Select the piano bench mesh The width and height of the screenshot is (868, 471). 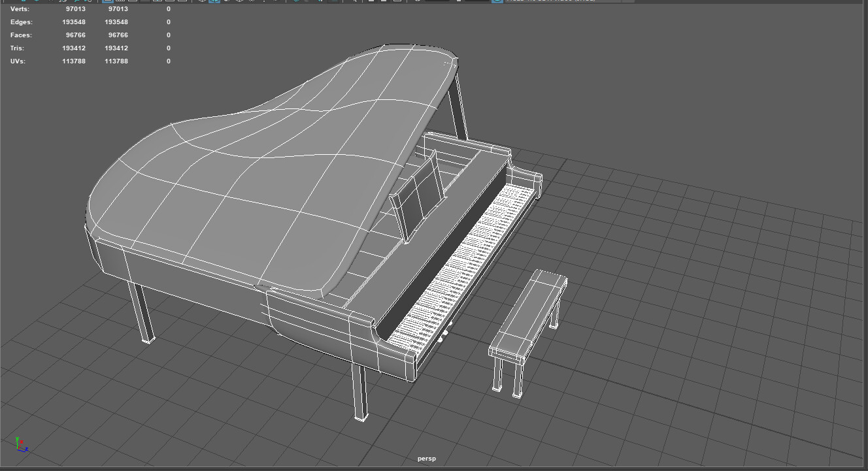pyautogui.click(x=523, y=314)
